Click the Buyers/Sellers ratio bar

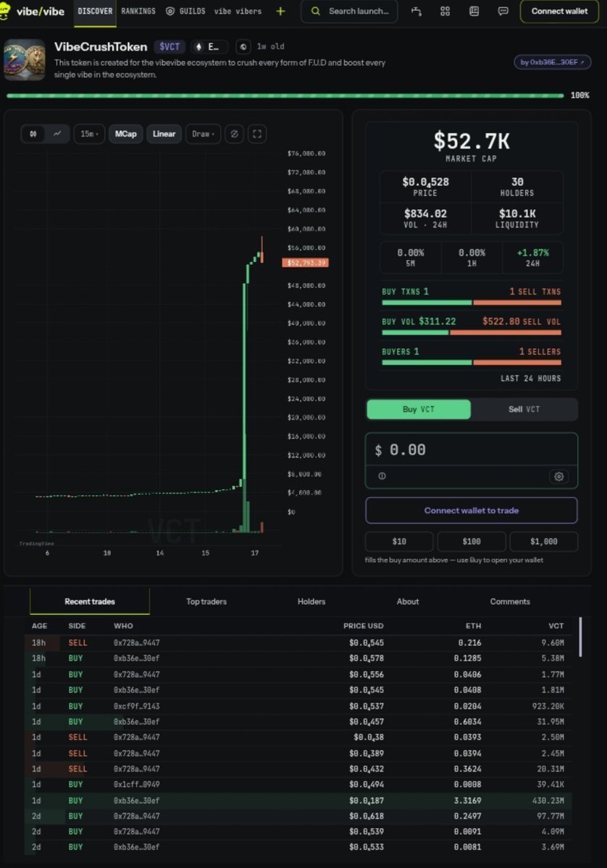(472, 363)
